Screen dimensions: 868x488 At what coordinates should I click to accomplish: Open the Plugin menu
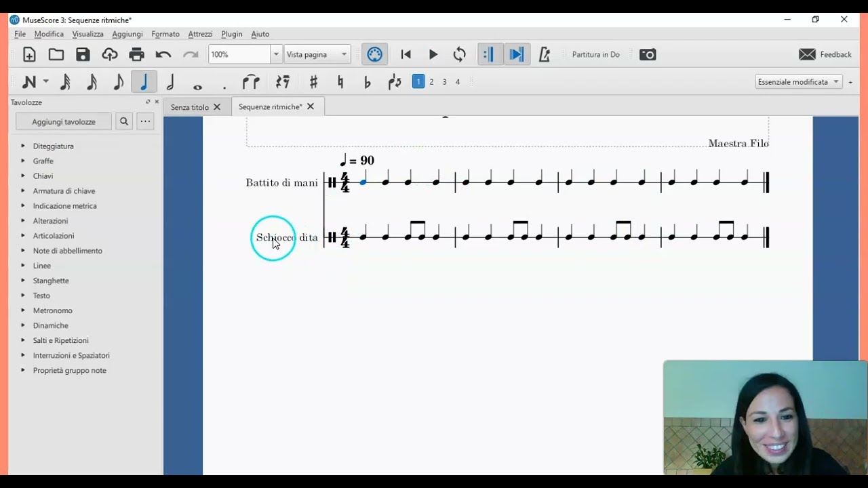(x=232, y=34)
